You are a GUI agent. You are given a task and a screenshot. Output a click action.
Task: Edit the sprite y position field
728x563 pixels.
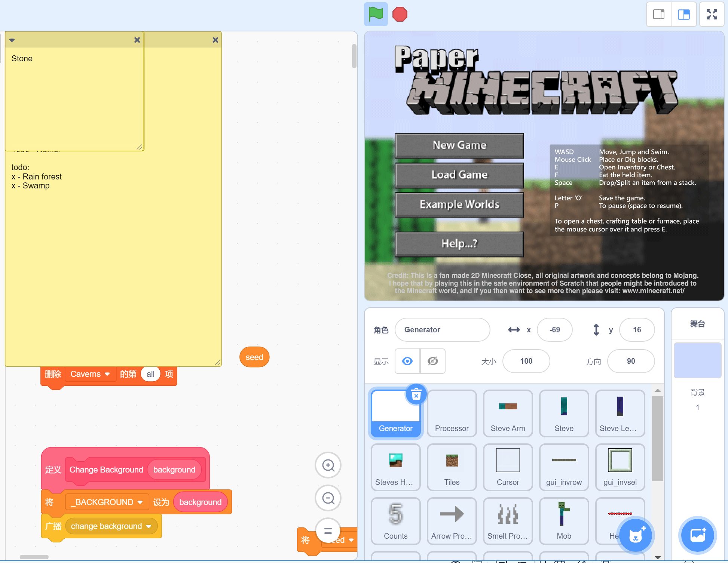click(637, 330)
